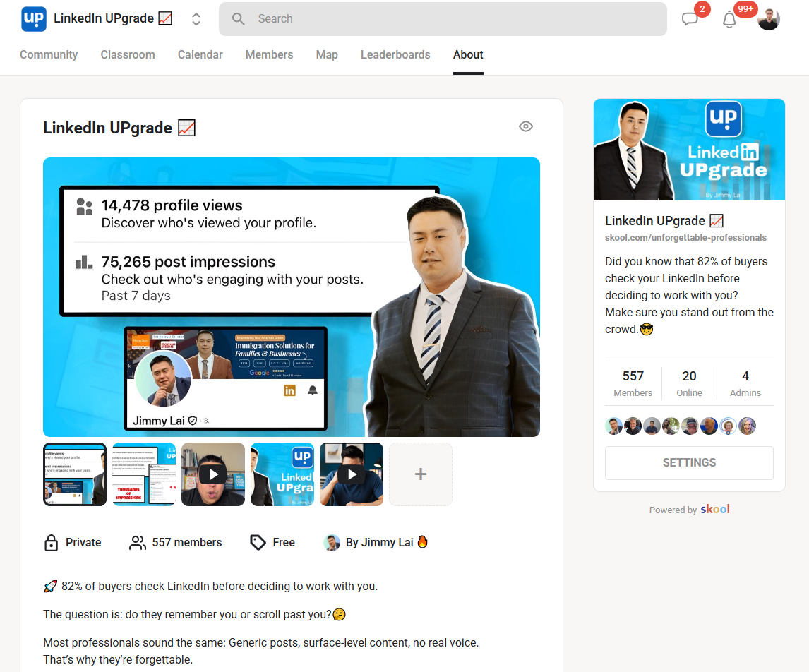
Task: Click the members people icon near 557 members
Action: coord(137,542)
